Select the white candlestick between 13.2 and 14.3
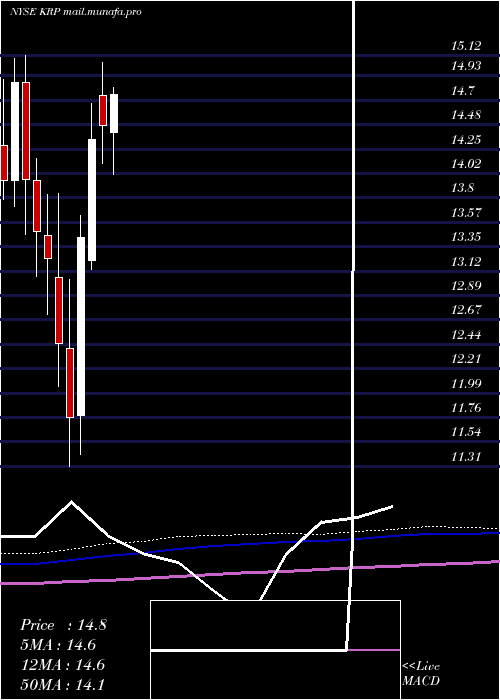Viewport: 500px width, 700px height. click(92, 200)
